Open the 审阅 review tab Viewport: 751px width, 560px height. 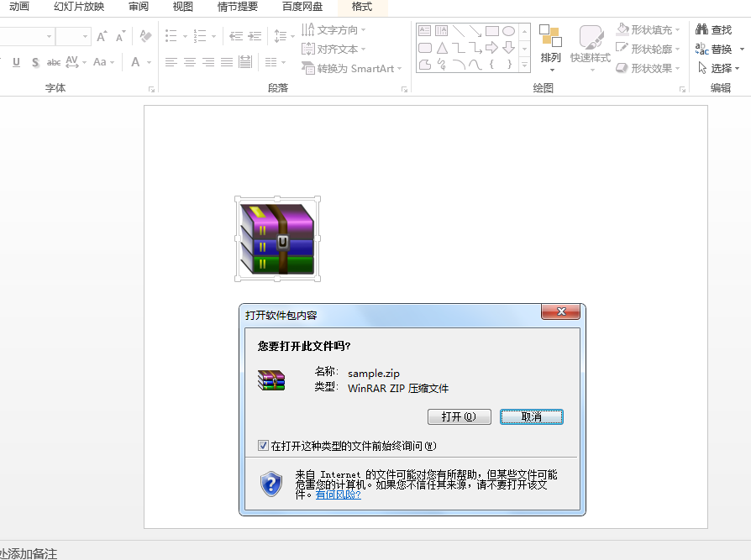pyautogui.click(x=139, y=7)
